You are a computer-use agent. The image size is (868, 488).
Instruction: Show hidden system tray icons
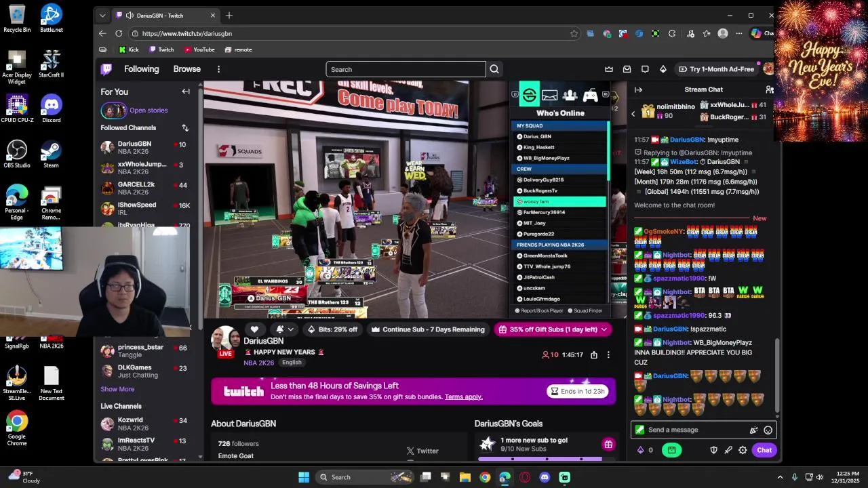pyautogui.click(x=780, y=477)
